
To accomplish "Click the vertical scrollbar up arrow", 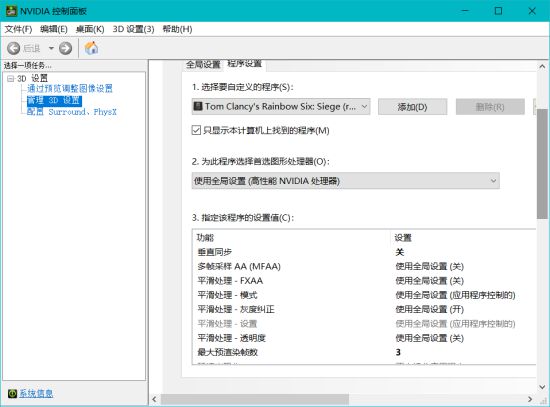I will tap(542, 66).
